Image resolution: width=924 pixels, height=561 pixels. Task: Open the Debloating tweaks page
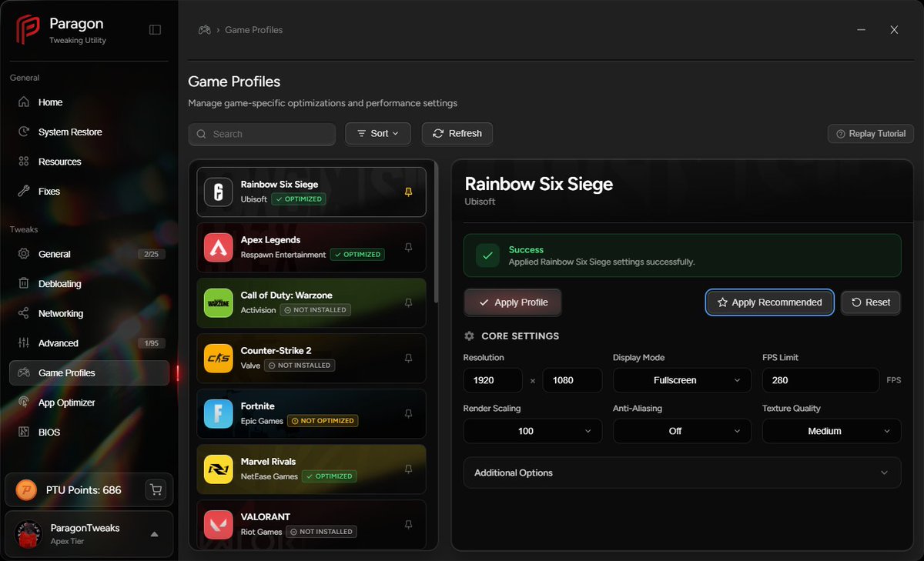89,284
